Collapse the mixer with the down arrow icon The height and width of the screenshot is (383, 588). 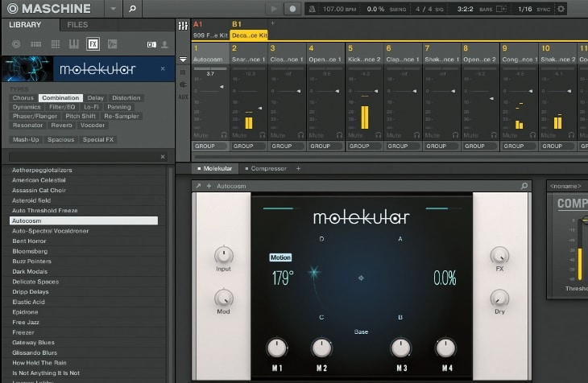(183, 60)
